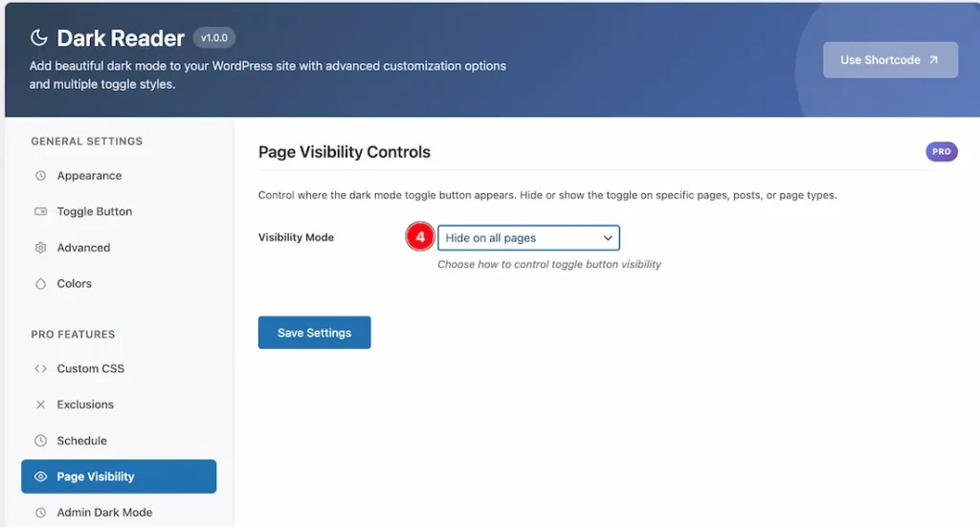Open the Admin Dark Mode tab
Screen dimensions: 980x527
(x=119, y=513)
